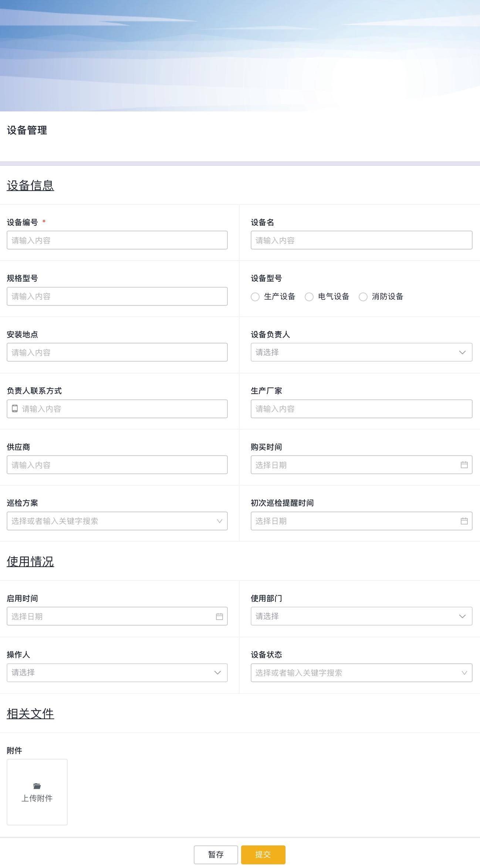Focus the 设备编号 input field
The height and width of the screenshot is (868, 480).
coord(117,240)
